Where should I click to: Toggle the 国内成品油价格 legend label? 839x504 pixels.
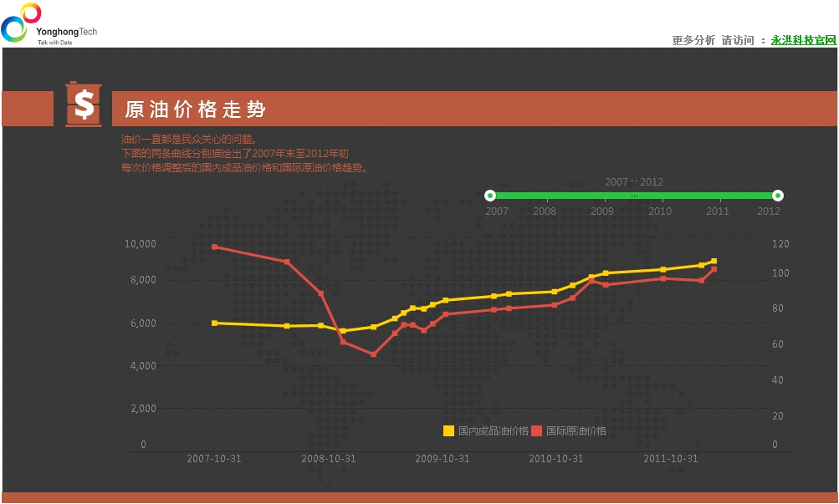click(x=493, y=431)
